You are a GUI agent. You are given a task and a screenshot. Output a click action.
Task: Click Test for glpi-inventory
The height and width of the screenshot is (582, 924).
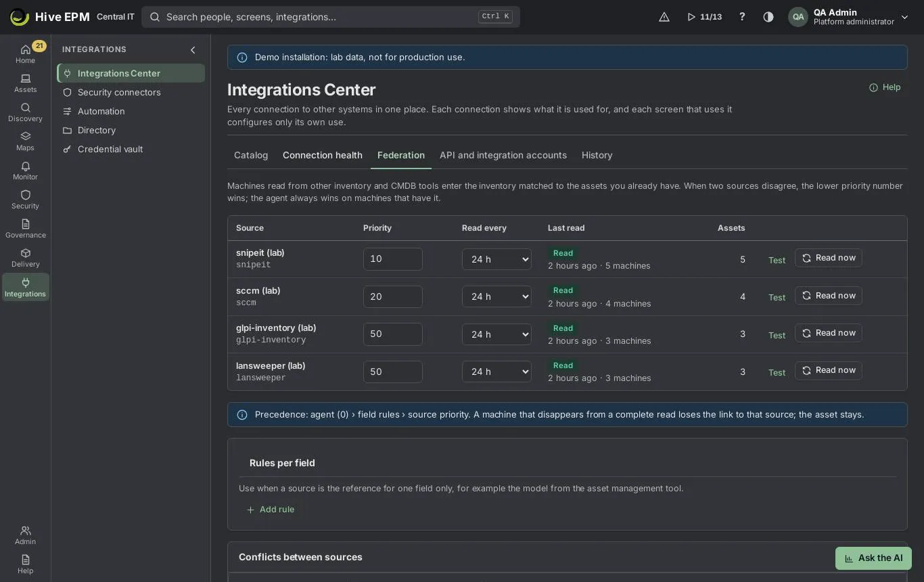777,335
